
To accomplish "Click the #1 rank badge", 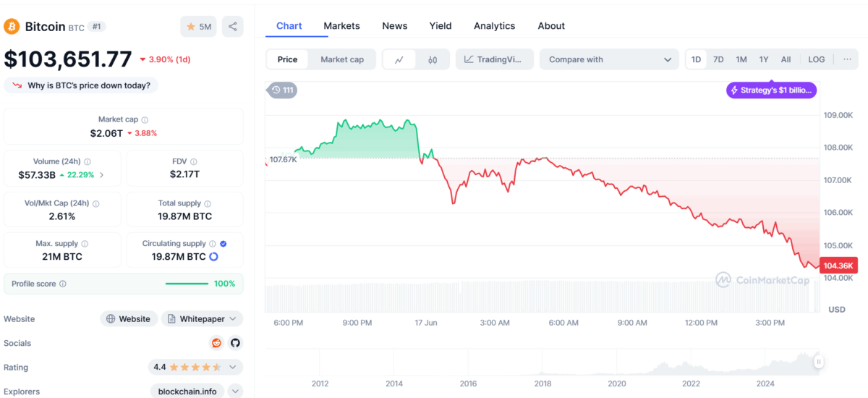I will pyautogui.click(x=97, y=27).
